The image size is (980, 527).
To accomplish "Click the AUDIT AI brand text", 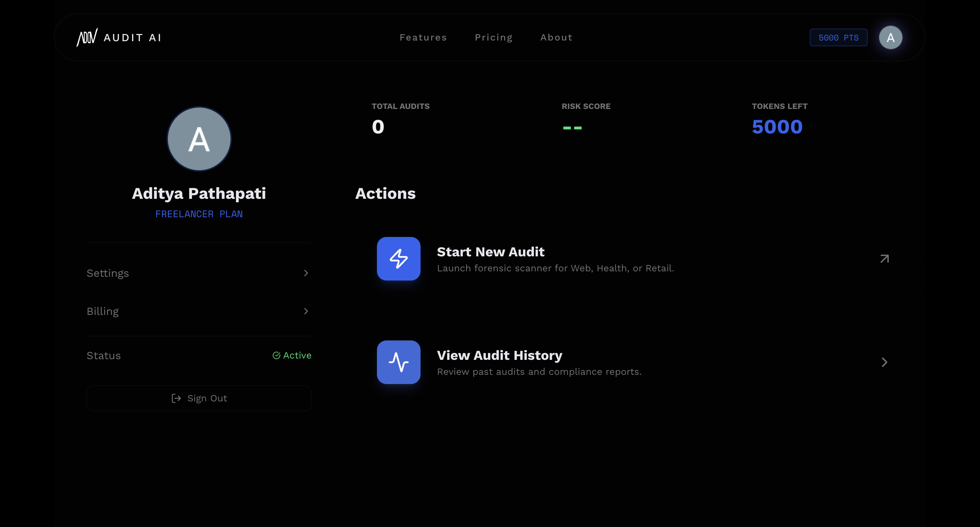I will tap(132, 37).
